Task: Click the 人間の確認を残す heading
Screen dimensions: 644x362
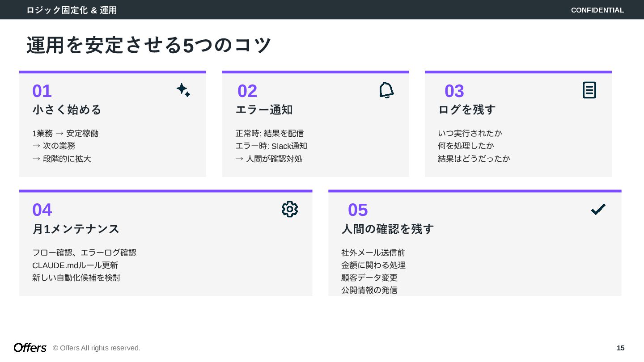Action: click(387, 229)
